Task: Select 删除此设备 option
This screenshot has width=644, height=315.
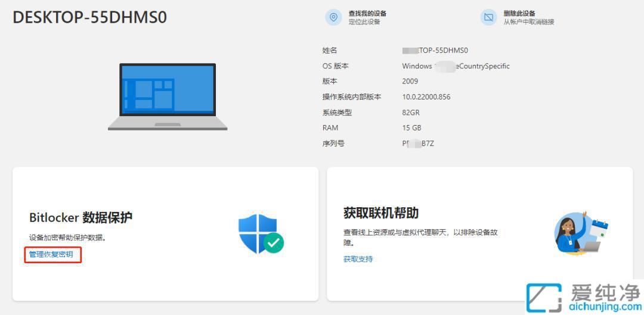Action: click(x=519, y=14)
